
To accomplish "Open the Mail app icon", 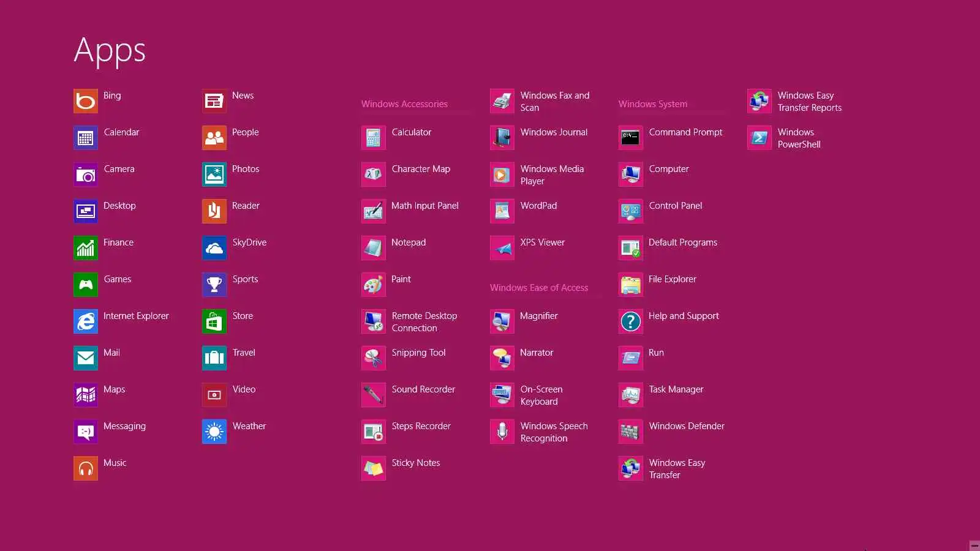I will pos(86,358).
